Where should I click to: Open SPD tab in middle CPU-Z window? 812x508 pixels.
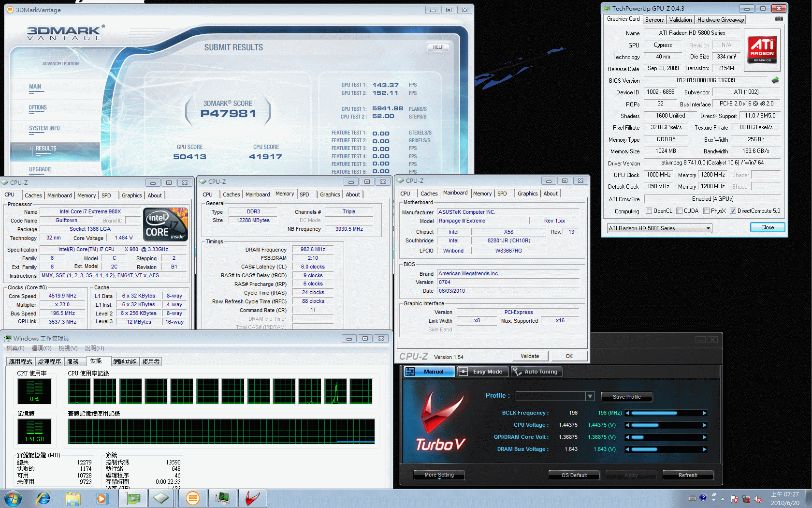[x=304, y=194]
